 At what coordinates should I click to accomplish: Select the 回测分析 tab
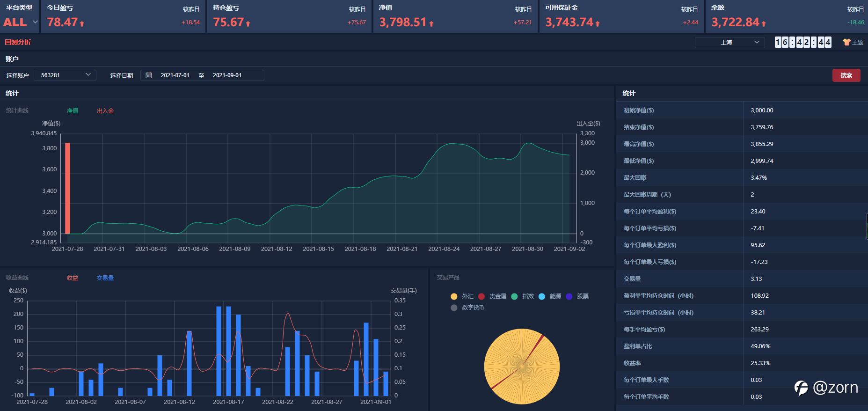pyautogui.click(x=18, y=42)
